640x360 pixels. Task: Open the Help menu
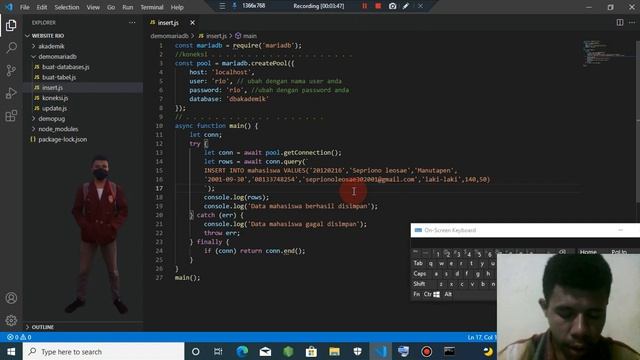tap(177, 7)
